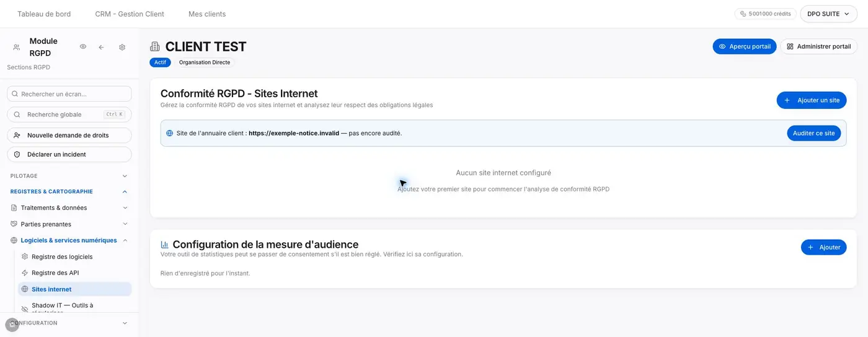Click Administrer portail button
The width and height of the screenshot is (868, 337).
818,46
